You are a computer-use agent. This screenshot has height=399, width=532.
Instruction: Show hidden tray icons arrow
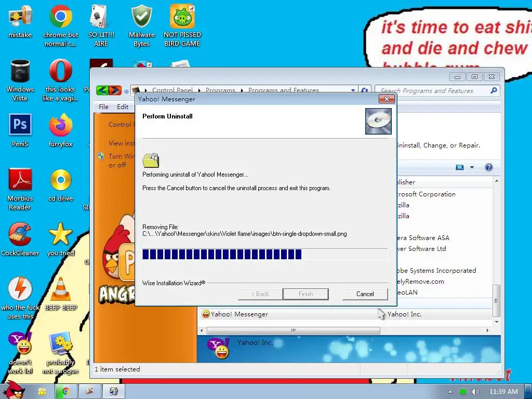tap(450, 392)
